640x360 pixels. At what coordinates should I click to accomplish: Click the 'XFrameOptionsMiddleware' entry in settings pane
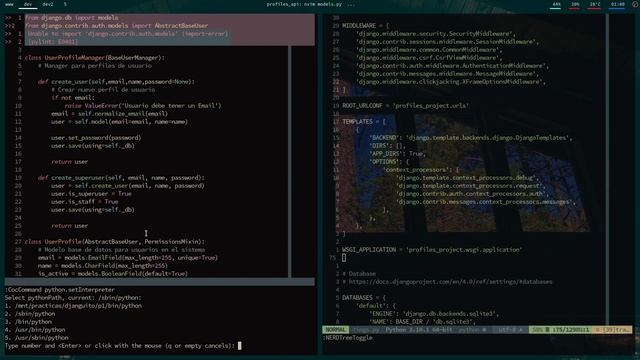click(x=451, y=82)
